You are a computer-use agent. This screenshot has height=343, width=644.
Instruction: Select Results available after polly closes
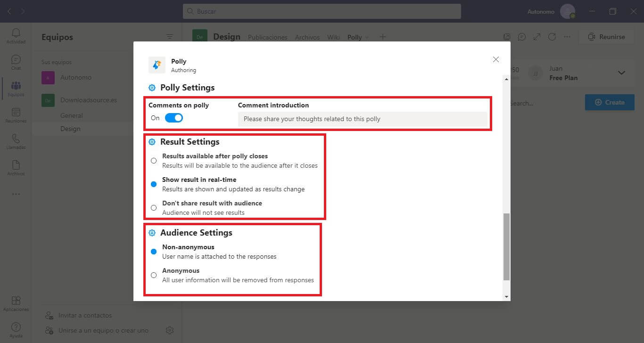pos(154,161)
